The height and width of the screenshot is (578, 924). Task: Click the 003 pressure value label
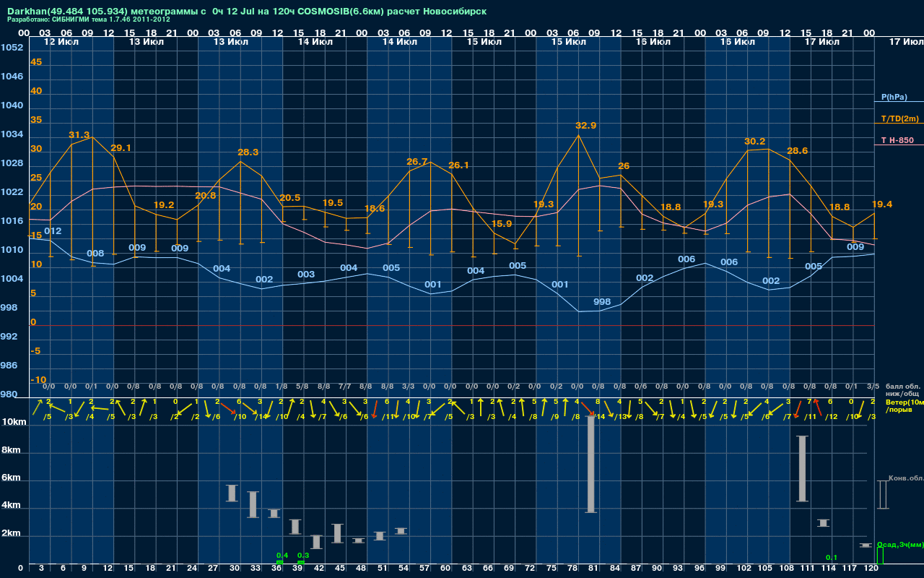click(306, 274)
